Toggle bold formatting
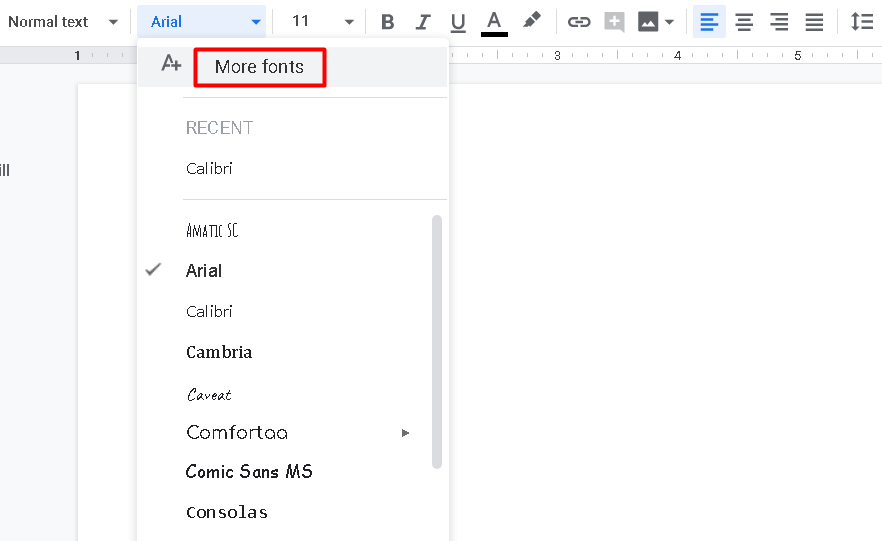Viewport: 882px width, 541px height. [387, 22]
